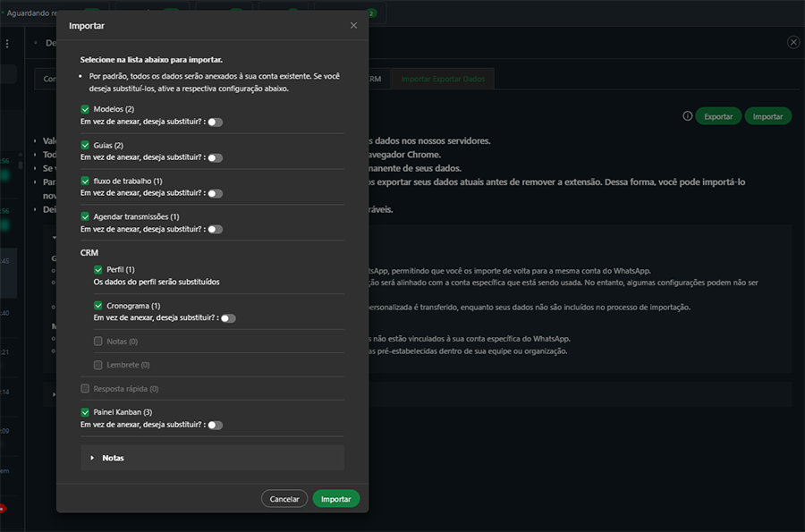Confirm with the dialog's Importar button

(x=336, y=499)
